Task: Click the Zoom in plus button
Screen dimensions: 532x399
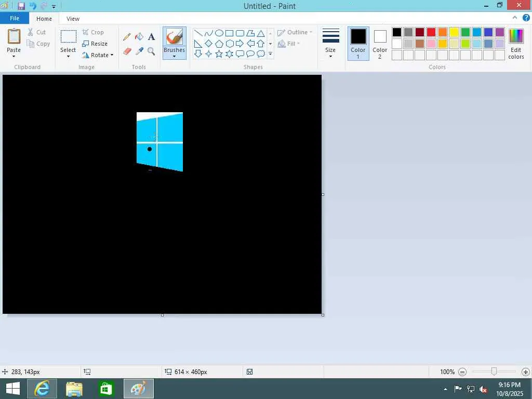Action: click(526, 372)
